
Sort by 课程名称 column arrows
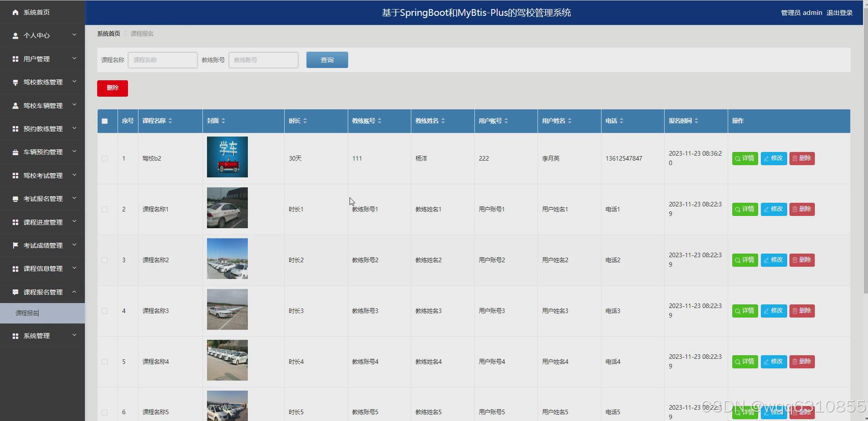170,121
